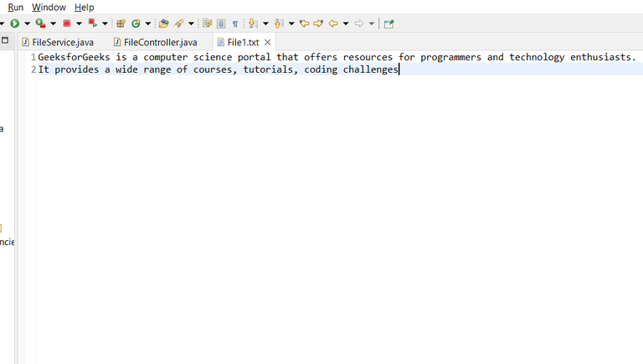Click line number 1 in the gutter
643x364 pixels.
point(33,57)
